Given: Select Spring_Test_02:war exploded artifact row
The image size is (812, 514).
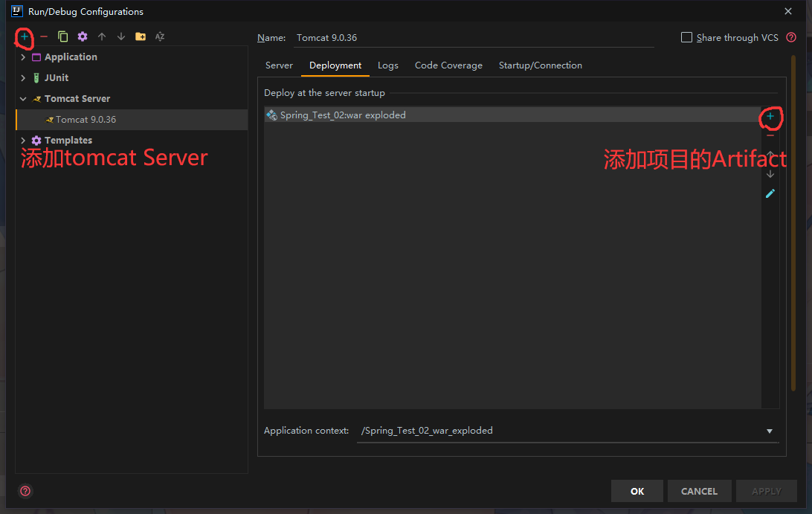Looking at the screenshot, I should click(512, 115).
